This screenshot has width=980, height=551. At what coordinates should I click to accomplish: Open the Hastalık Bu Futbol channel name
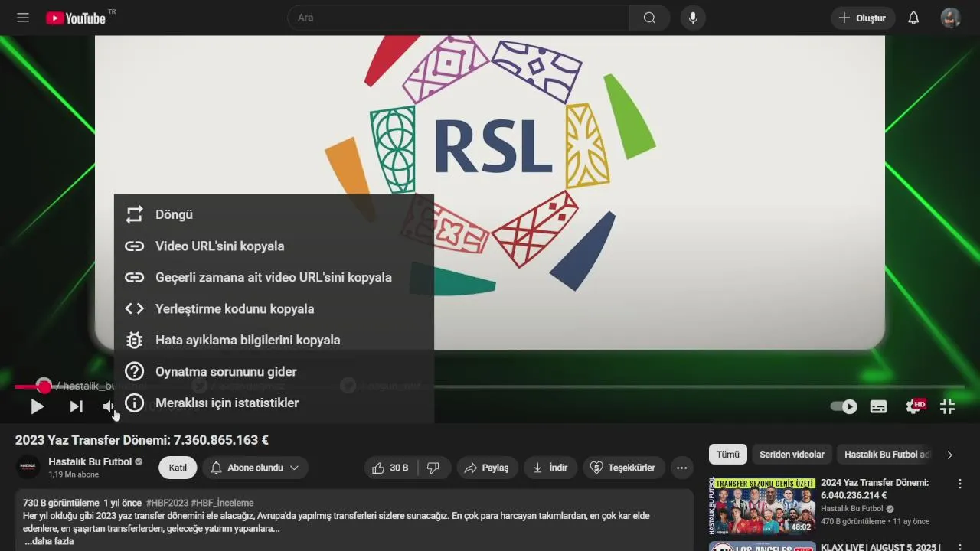90,461
